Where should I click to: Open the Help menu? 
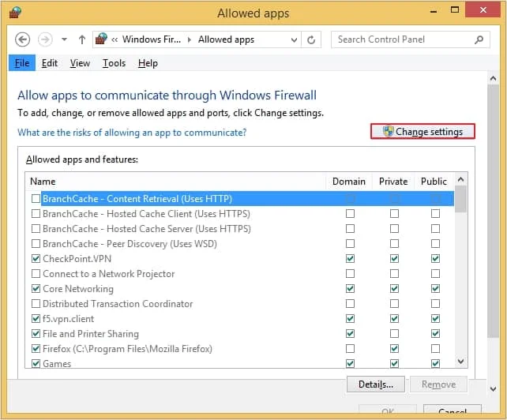pyautogui.click(x=148, y=63)
